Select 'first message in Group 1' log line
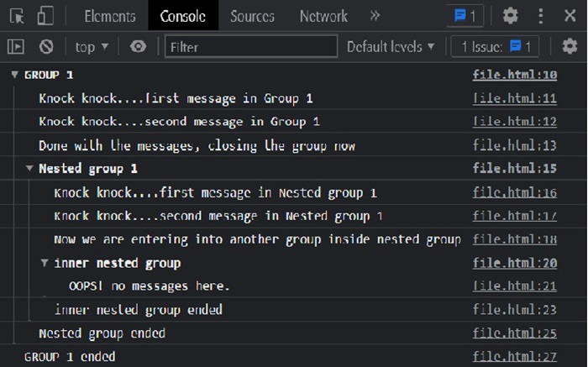This screenshot has height=367, width=588. (x=176, y=98)
